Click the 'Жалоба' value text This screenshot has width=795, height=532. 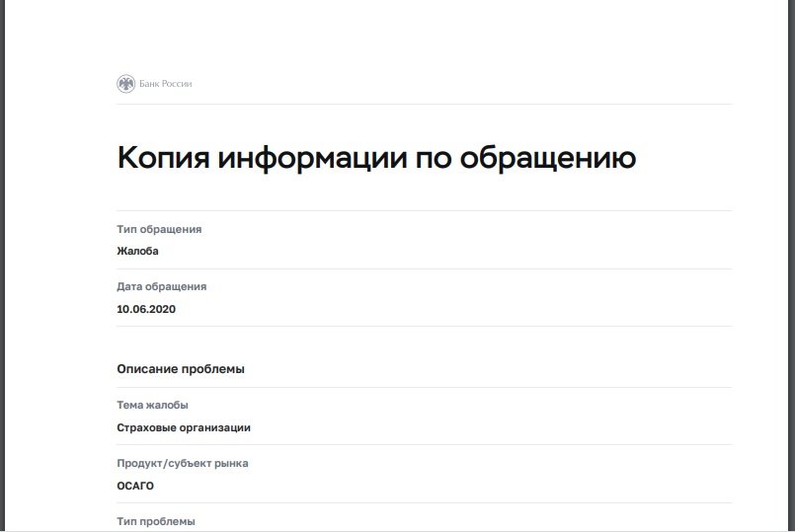tap(137, 251)
